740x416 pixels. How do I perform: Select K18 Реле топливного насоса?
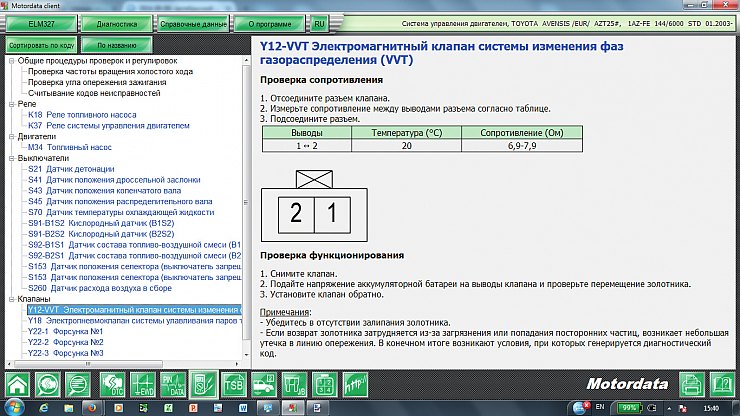(x=82, y=115)
